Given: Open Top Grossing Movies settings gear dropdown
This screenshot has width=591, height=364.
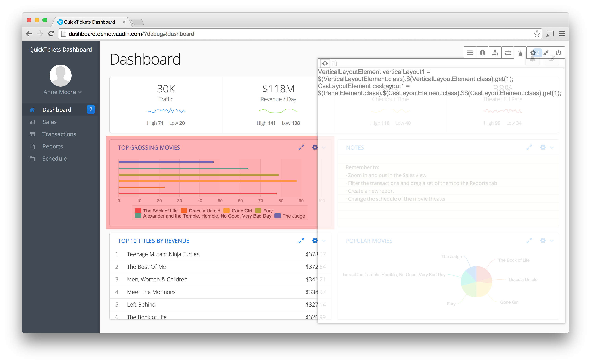Looking at the screenshot, I should (x=315, y=147).
